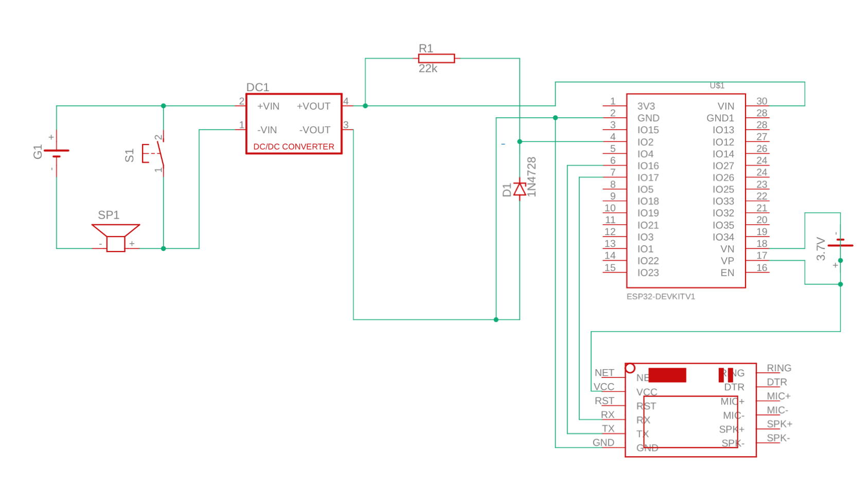Screen dimensions: 868x488
Task: Click the circle marker on GSM module corner
Action: (x=630, y=368)
